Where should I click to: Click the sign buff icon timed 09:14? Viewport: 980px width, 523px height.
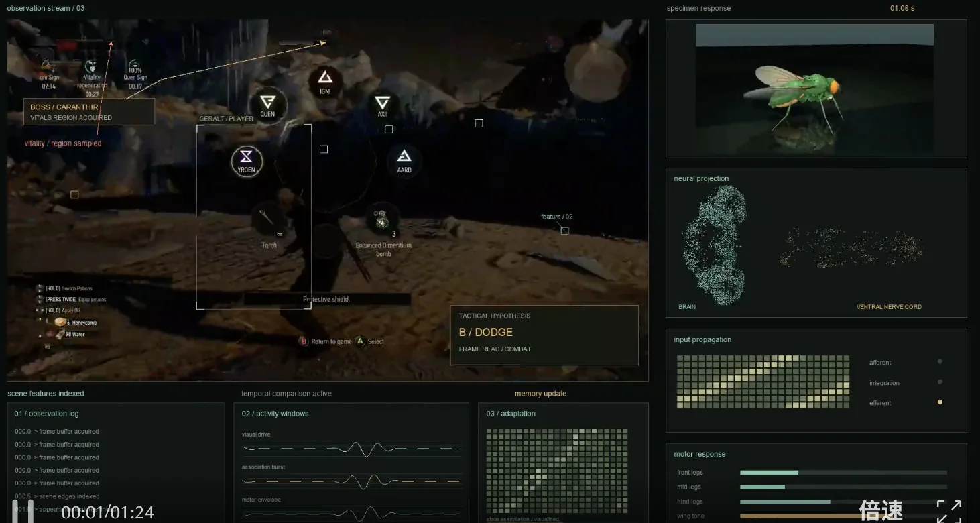click(x=48, y=66)
